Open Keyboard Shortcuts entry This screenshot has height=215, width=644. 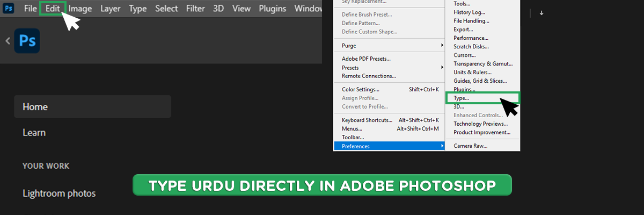coord(390,120)
